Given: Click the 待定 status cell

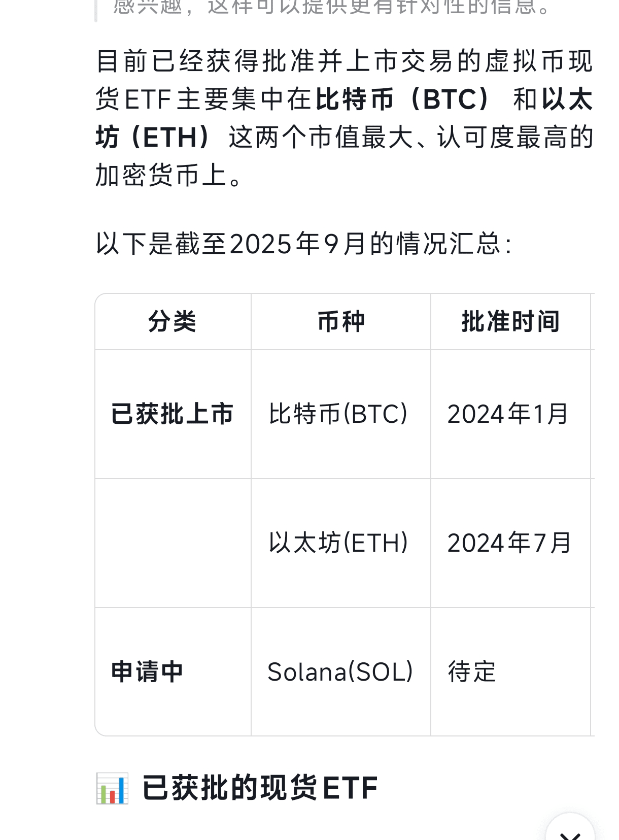Looking at the screenshot, I should click(510, 672).
